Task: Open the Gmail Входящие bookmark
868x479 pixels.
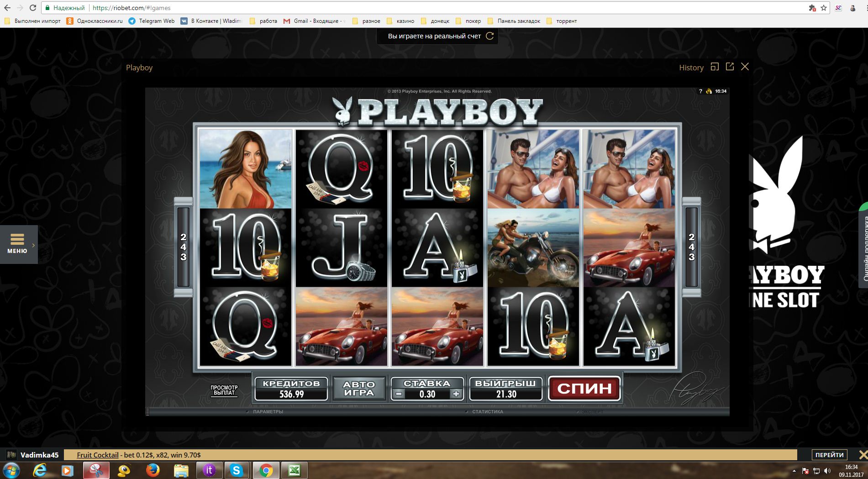Action: tap(315, 21)
